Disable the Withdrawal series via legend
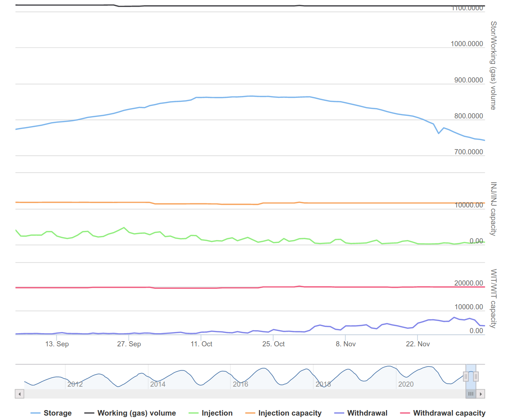Screen dimensions: 505x420 pos(367,413)
